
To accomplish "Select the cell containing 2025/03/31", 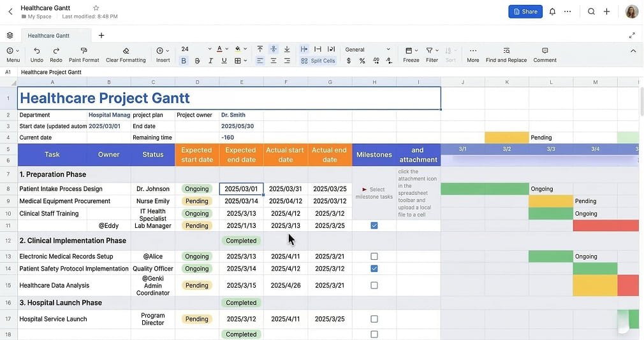I will pyautogui.click(x=285, y=189).
